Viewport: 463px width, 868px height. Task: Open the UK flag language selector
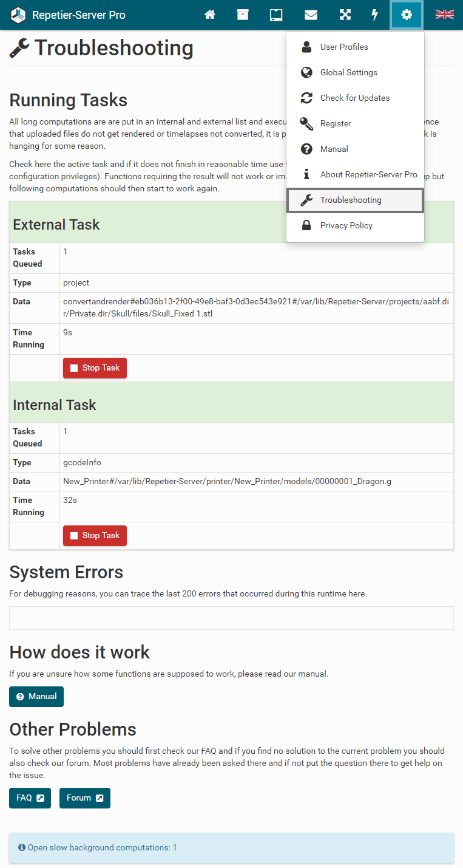[444, 15]
